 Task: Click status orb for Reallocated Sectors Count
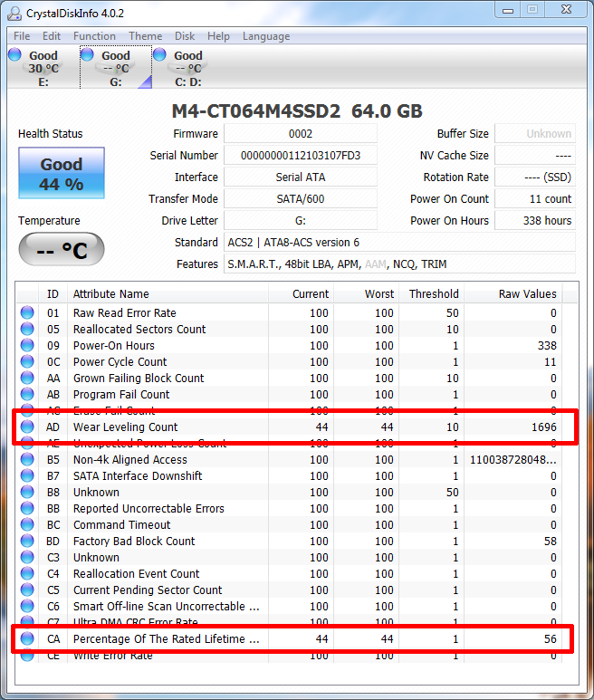click(27, 329)
